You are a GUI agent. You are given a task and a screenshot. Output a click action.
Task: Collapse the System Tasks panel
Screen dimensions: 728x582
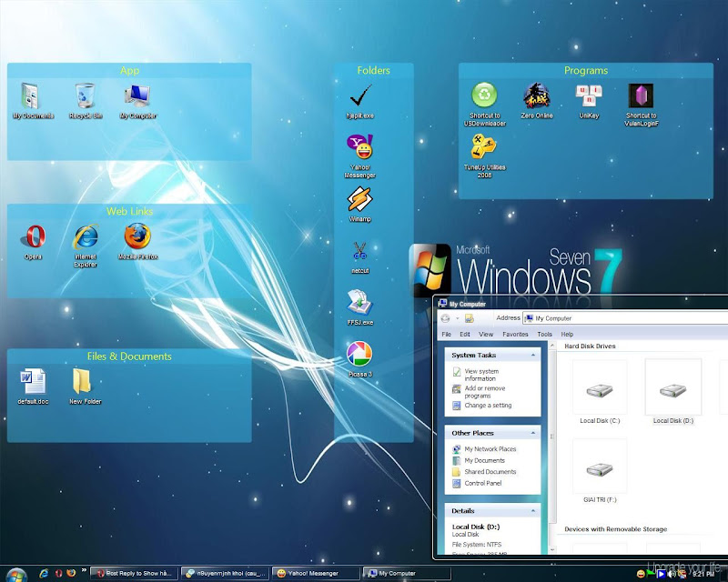pyautogui.click(x=533, y=355)
